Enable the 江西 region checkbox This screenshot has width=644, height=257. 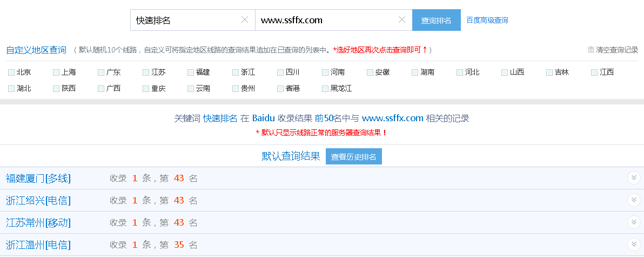[594, 73]
